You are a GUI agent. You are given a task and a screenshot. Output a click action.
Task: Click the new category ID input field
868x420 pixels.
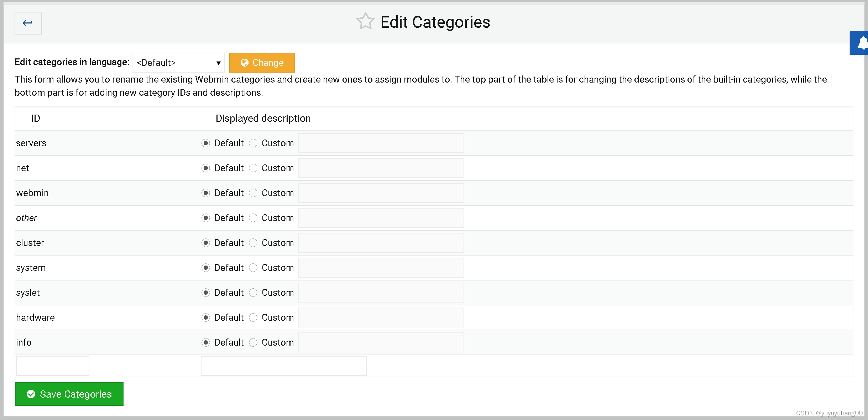coord(52,366)
